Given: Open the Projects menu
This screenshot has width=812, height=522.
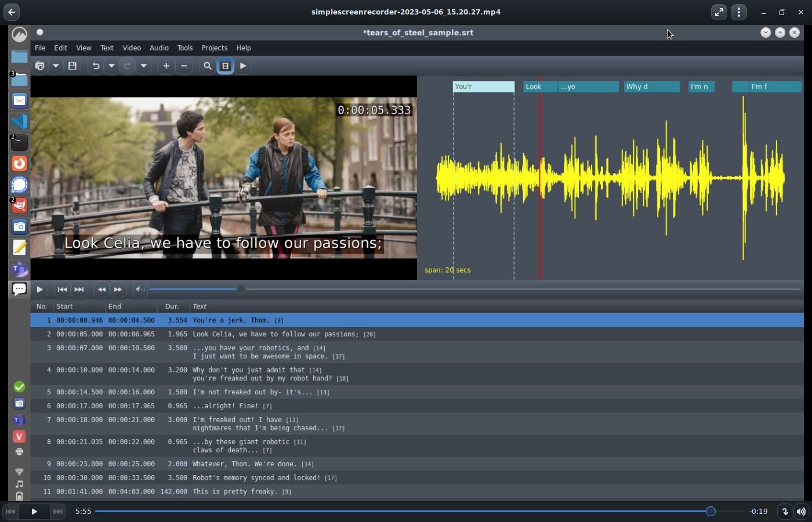Looking at the screenshot, I should [x=215, y=48].
